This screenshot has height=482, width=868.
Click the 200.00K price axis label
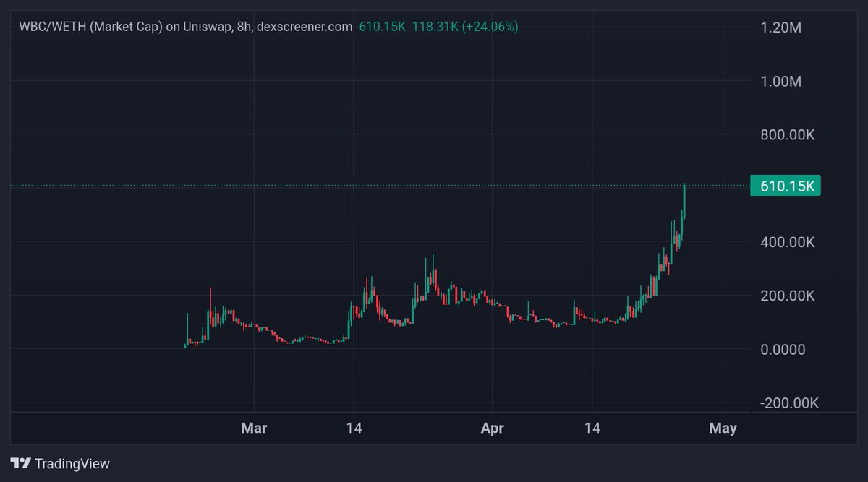(788, 296)
